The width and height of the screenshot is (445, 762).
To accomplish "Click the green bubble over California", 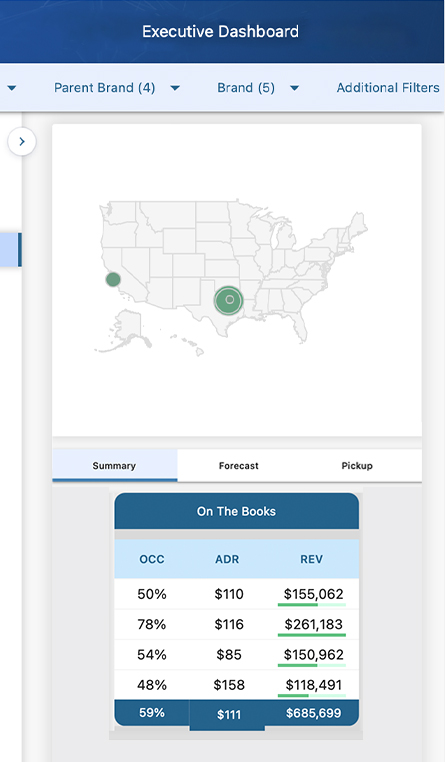I will pos(113,279).
